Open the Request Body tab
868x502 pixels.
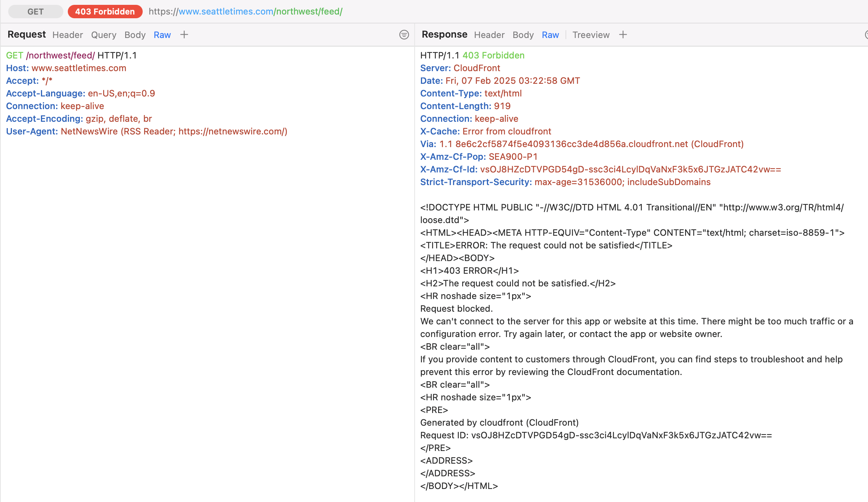(135, 35)
